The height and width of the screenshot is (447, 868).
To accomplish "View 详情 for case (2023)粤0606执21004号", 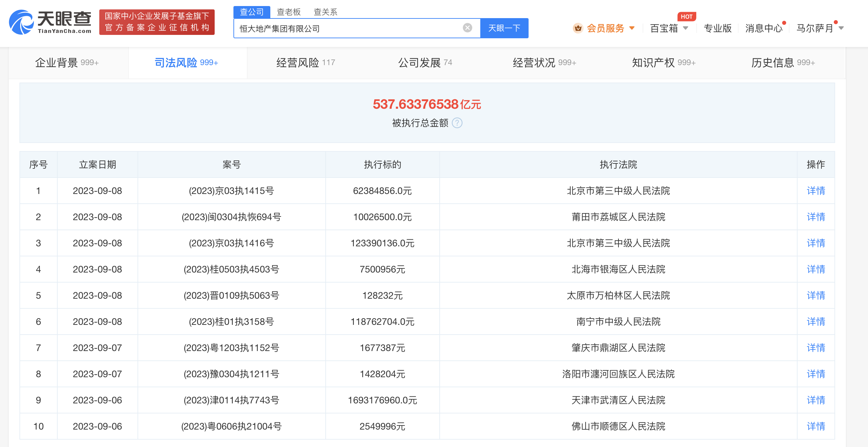I will 816,426.
